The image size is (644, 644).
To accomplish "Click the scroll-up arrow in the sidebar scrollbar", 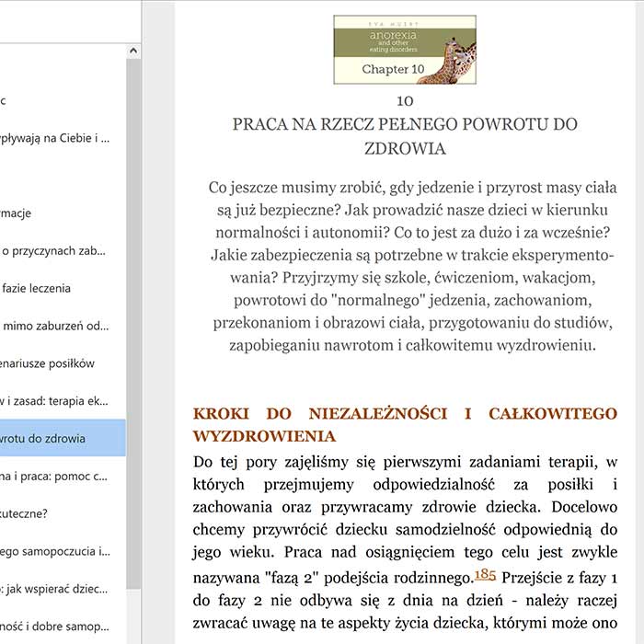I will [133, 51].
